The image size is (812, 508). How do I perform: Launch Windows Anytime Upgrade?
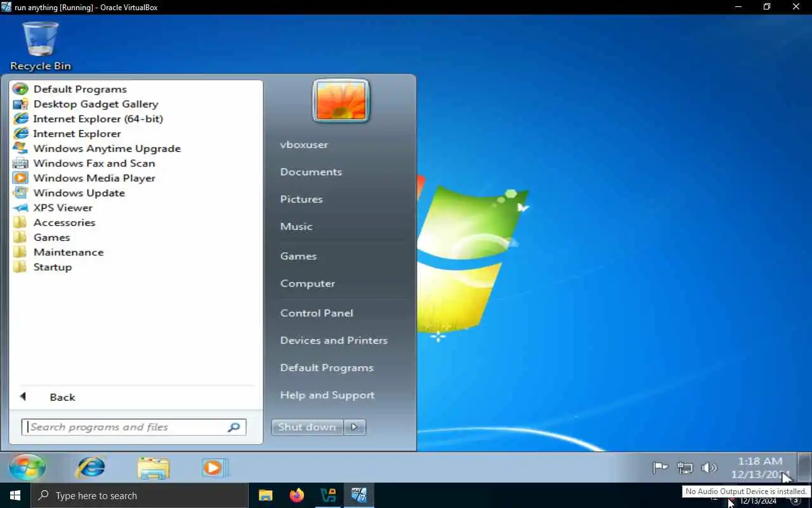96,149
